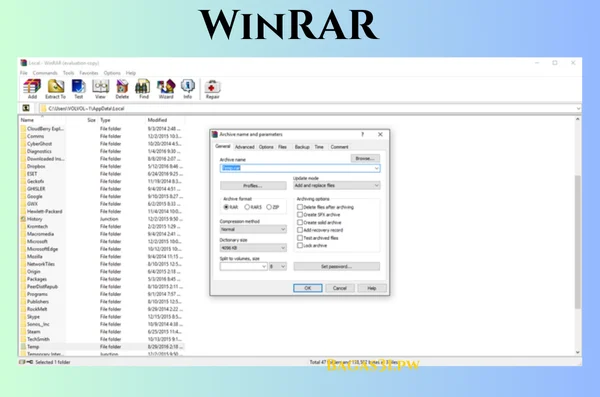Enable Lock archive checkbox
Screen dimensions: 600x397
300,245
